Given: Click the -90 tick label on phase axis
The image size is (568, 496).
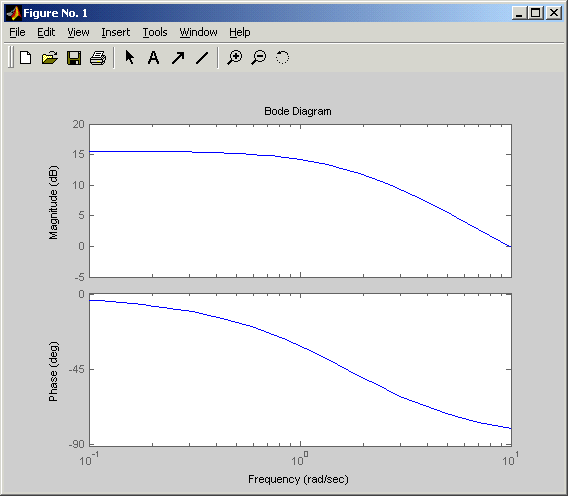Looking at the screenshot, I should click(76, 444).
